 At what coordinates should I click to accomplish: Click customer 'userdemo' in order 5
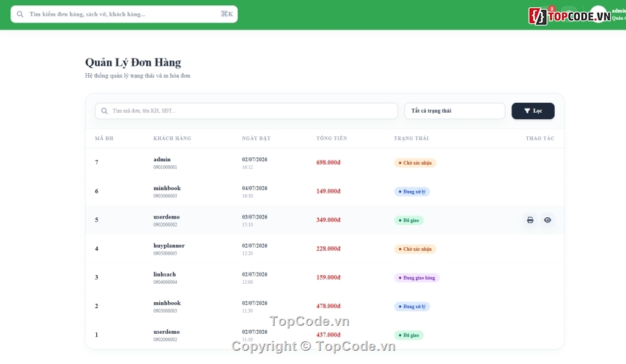coord(167,217)
